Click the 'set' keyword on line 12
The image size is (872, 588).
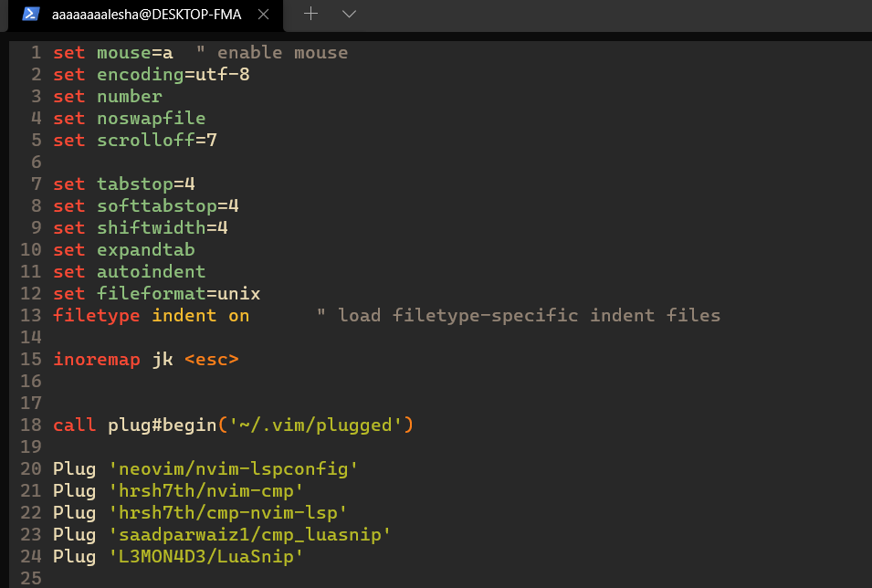pos(69,293)
